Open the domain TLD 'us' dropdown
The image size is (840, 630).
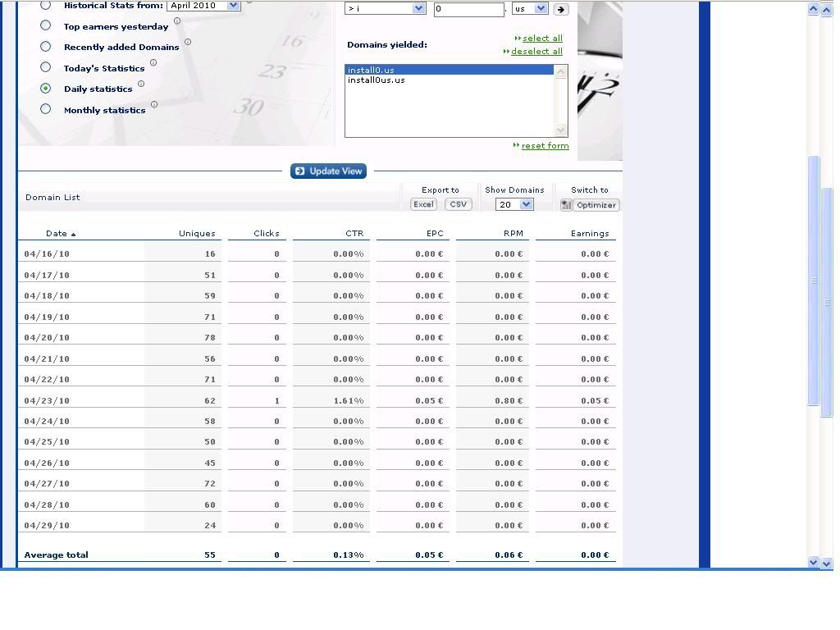(x=541, y=9)
